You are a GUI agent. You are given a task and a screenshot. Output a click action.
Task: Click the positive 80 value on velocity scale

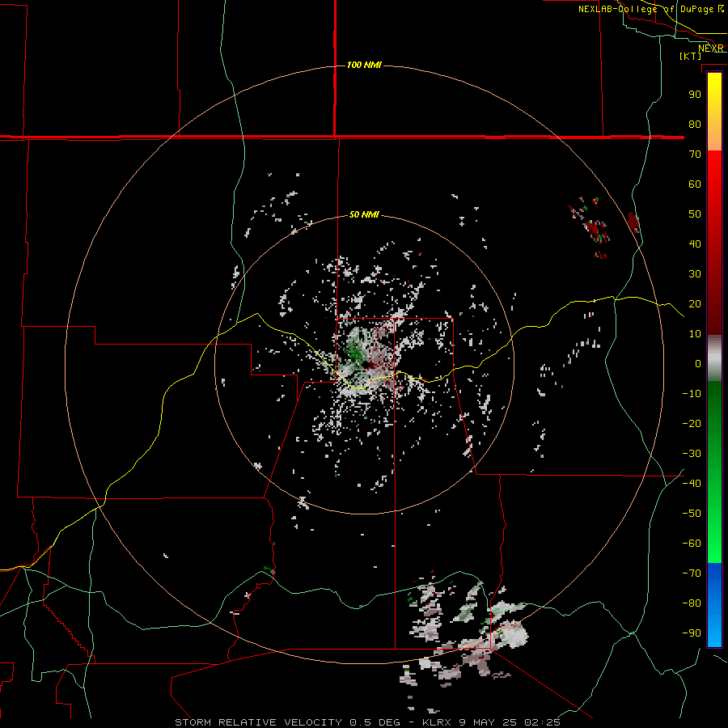click(695, 124)
